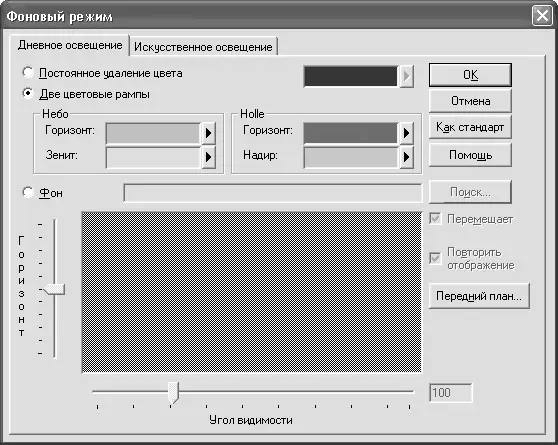Open arrow next to Зенит color
The height and width of the screenshot is (445, 558).
pos(209,157)
